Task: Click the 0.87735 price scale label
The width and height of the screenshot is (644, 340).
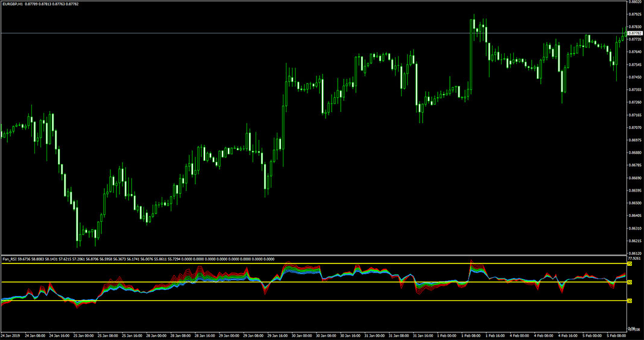Action: 635,39
